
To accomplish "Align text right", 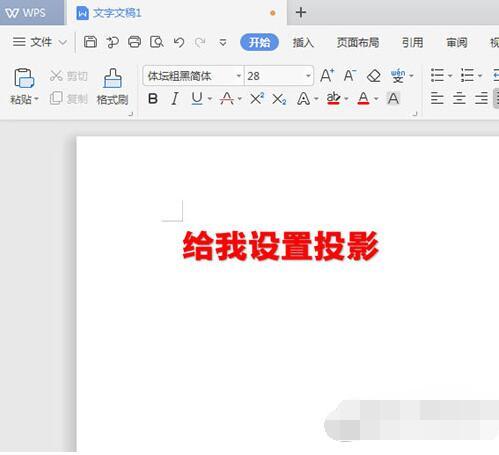I will click(x=481, y=99).
